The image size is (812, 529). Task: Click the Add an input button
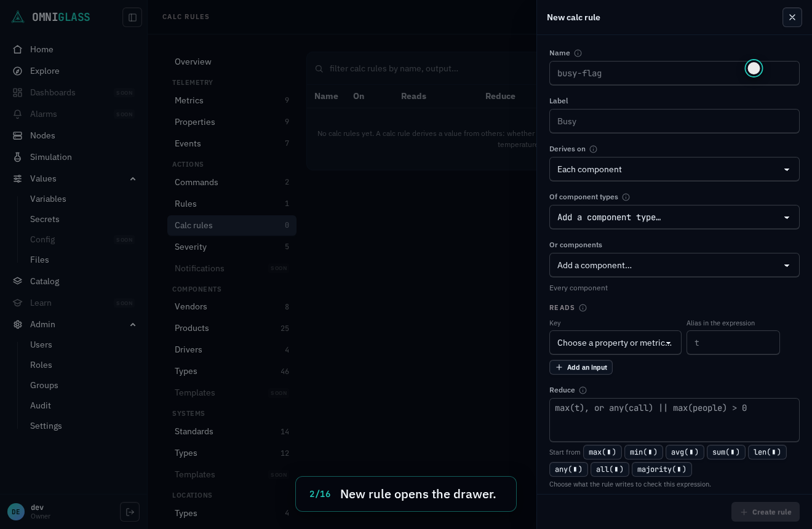coord(581,367)
